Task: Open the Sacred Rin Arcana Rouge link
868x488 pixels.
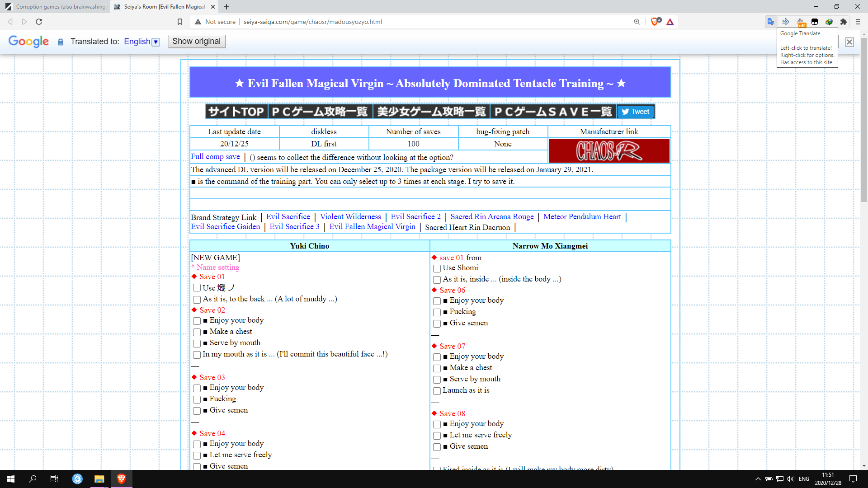Action: 492,217
